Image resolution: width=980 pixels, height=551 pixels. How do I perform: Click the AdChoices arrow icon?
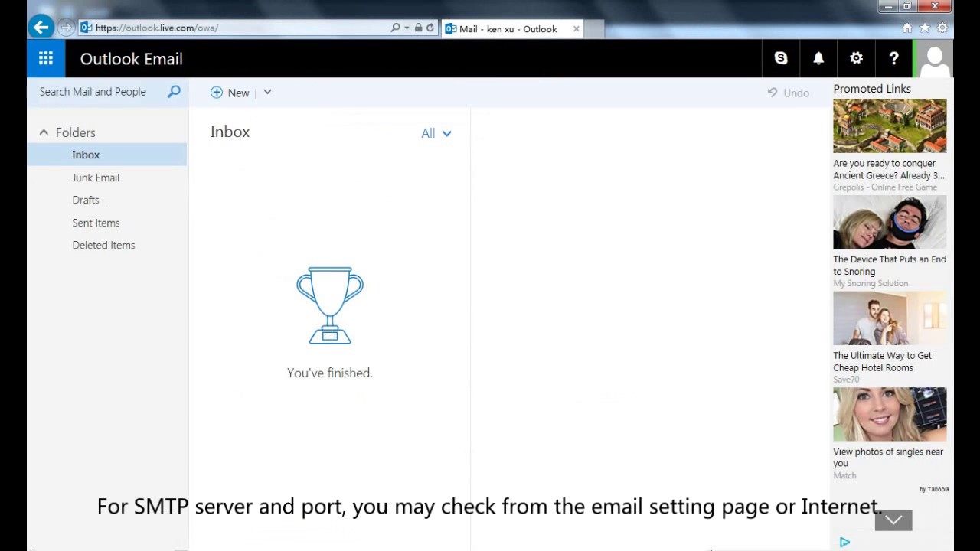(844, 542)
